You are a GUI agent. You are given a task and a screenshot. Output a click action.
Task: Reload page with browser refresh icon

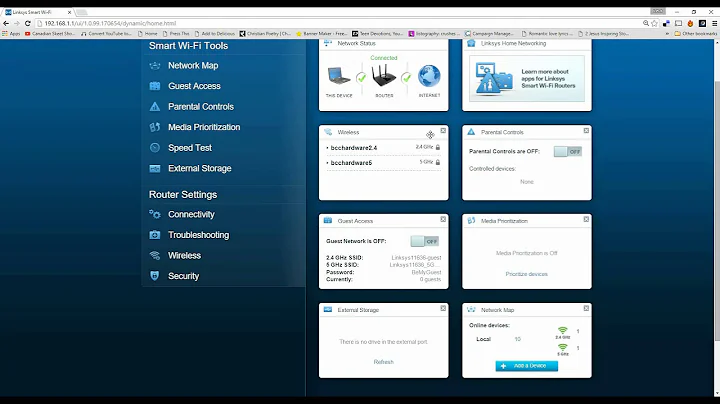[28, 23]
